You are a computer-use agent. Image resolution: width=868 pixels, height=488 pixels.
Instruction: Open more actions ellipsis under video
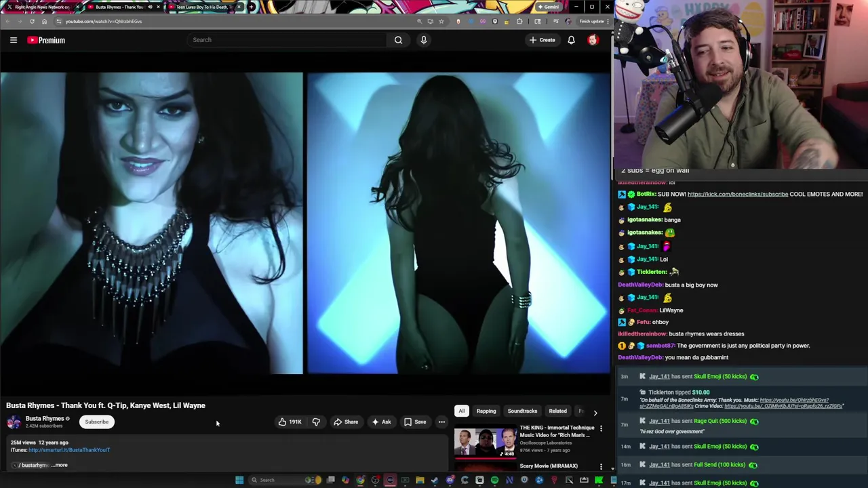(x=441, y=422)
